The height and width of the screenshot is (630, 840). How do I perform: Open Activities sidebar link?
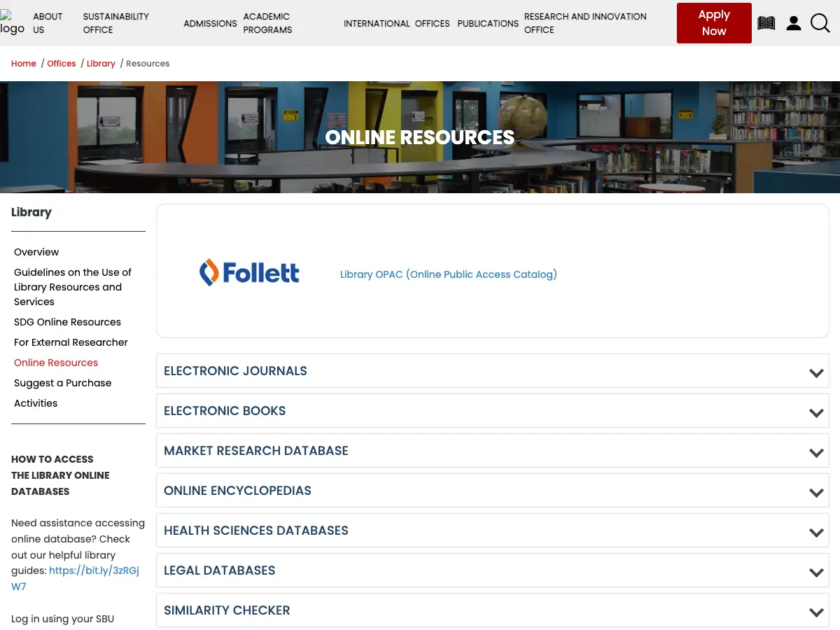pyautogui.click(x=36, y=403)
